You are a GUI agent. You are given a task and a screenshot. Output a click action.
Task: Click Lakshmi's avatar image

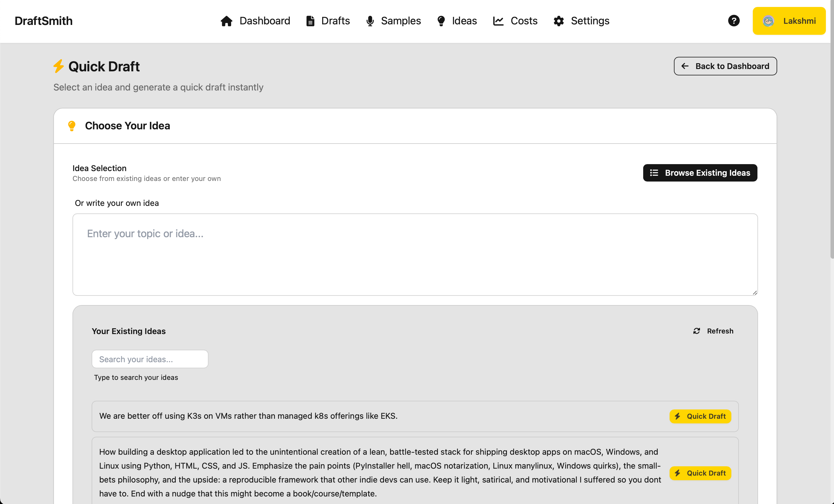768,21
